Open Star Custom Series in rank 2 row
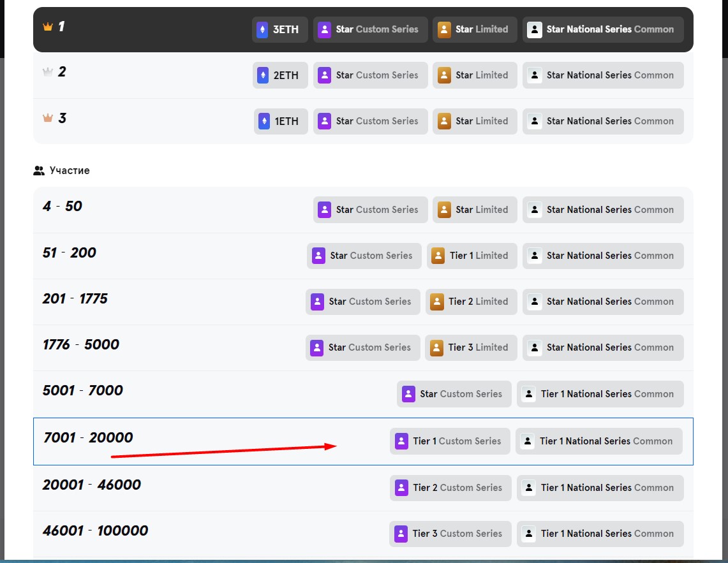This screenshot has width=728, height=563. pos(371,75)
